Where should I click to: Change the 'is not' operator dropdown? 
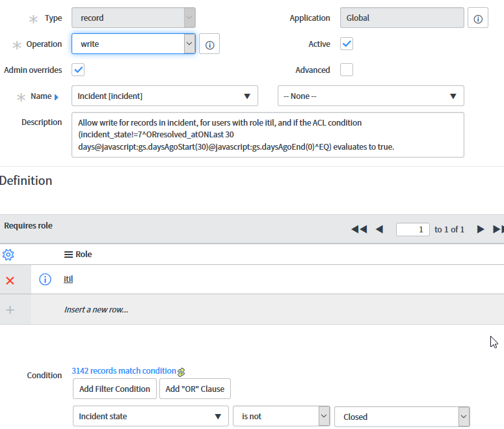click(x=282, y=417)
